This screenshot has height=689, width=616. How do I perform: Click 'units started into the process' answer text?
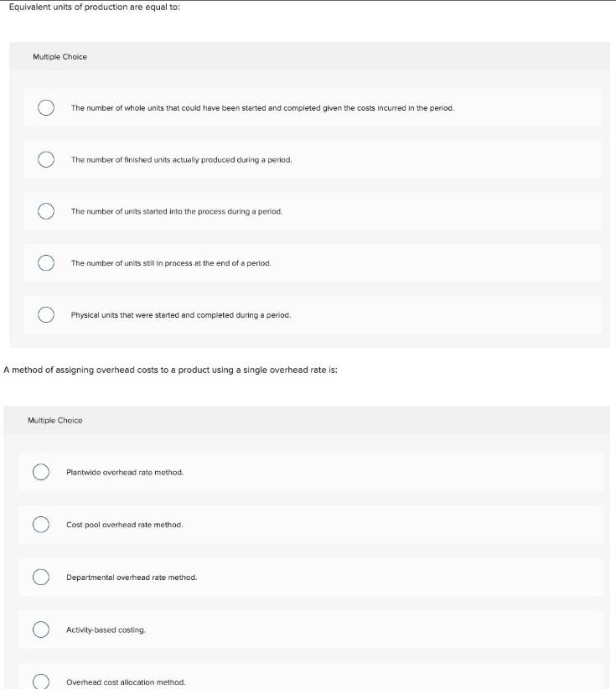click(177, 211)
